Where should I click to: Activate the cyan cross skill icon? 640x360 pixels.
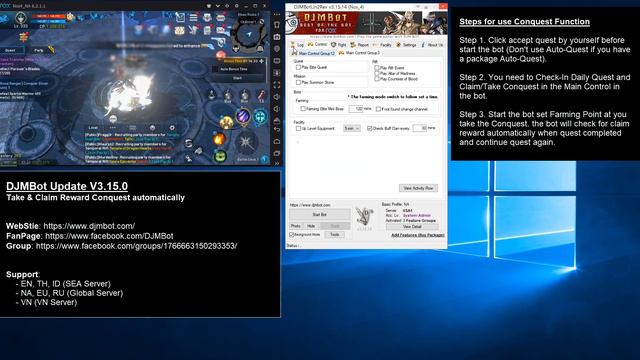[260, 117]
